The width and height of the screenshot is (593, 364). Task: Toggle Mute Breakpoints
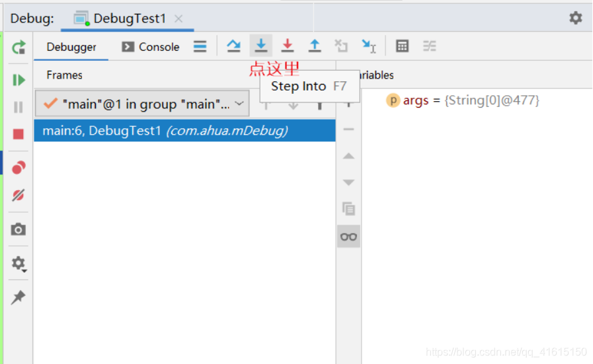19,195
